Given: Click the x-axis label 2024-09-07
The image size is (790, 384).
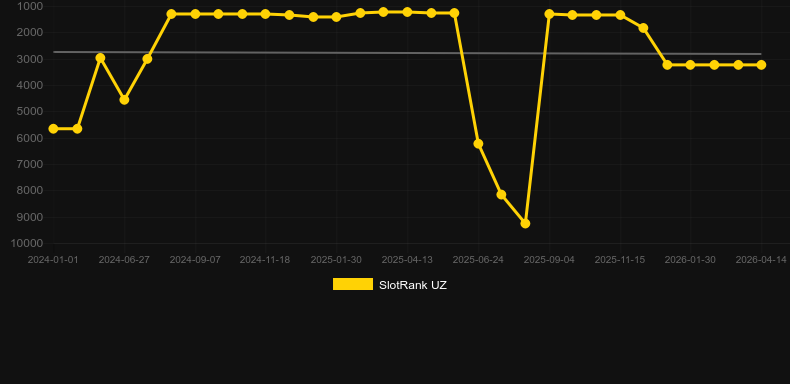Looking at the screenshot, I should [x=195, y=260].
